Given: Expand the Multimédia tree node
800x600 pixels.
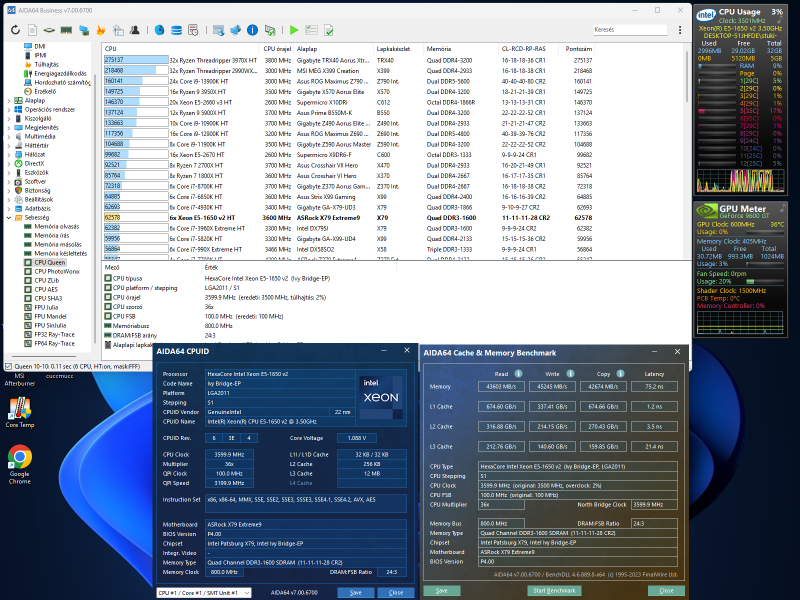Looking at the screenshot, I should (x=9, y=136).
